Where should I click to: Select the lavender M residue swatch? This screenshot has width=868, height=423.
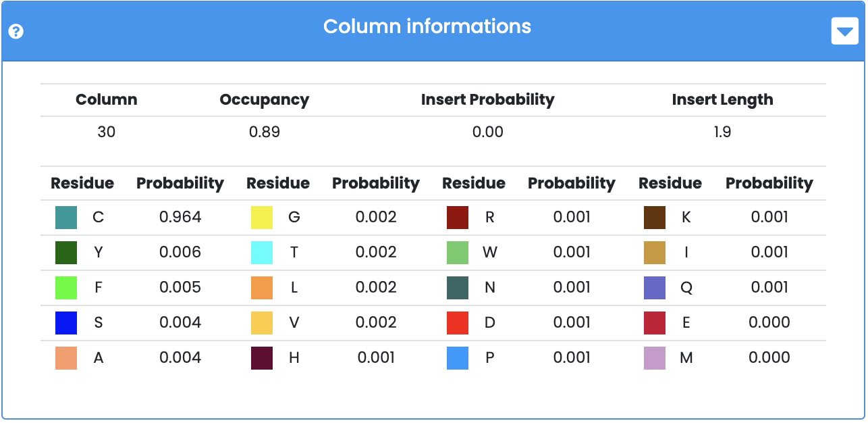655,358
